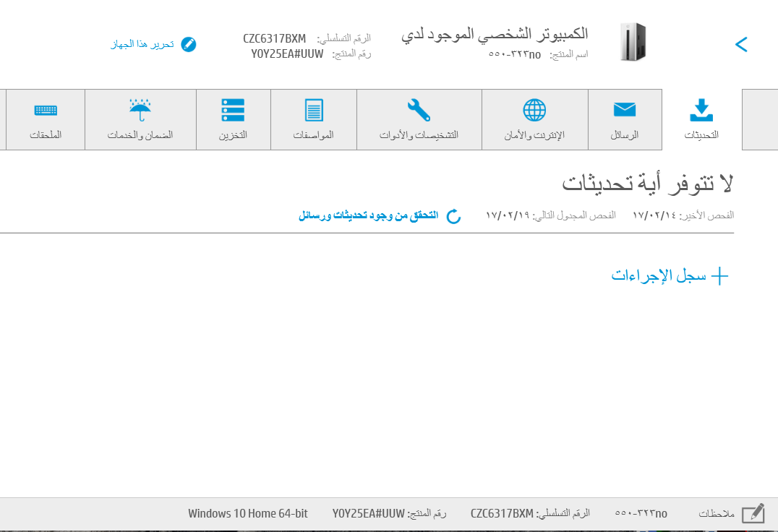Open the Specifications document icon
Screen dimensions: 778x532
pyautogui.click(x=313, y=110)
